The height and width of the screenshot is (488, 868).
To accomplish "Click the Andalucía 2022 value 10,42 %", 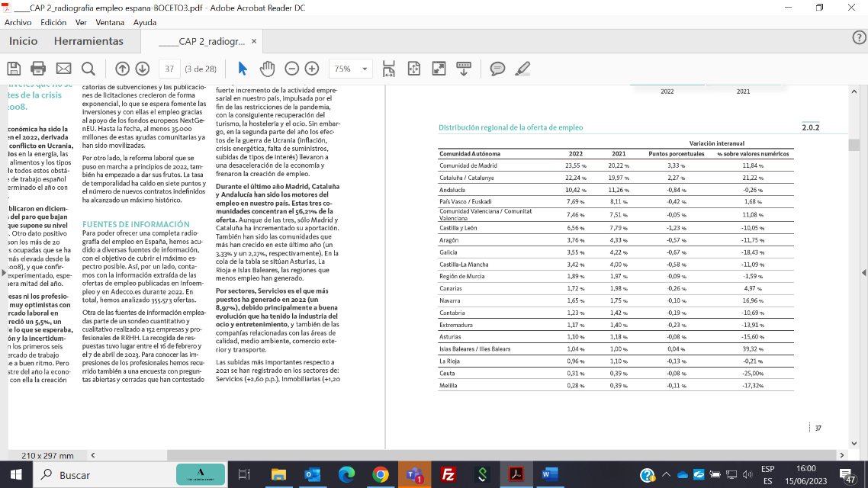I will pos(575,190).
